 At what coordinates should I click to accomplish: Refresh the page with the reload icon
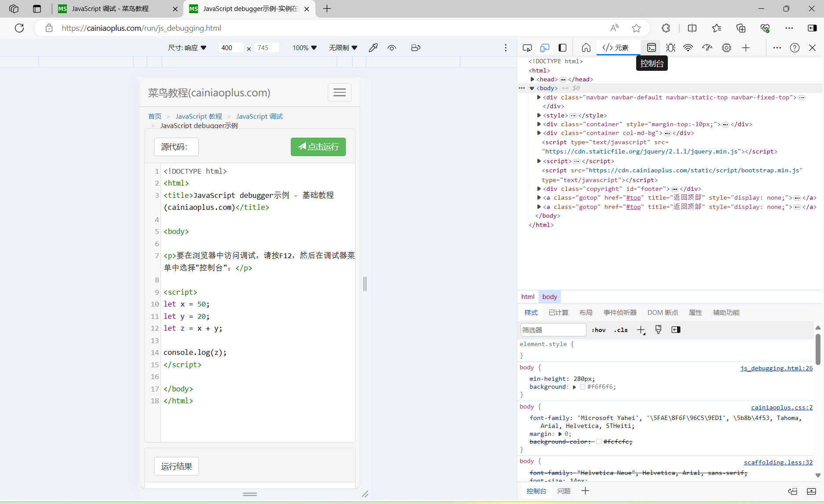click(x=19, y=28)
